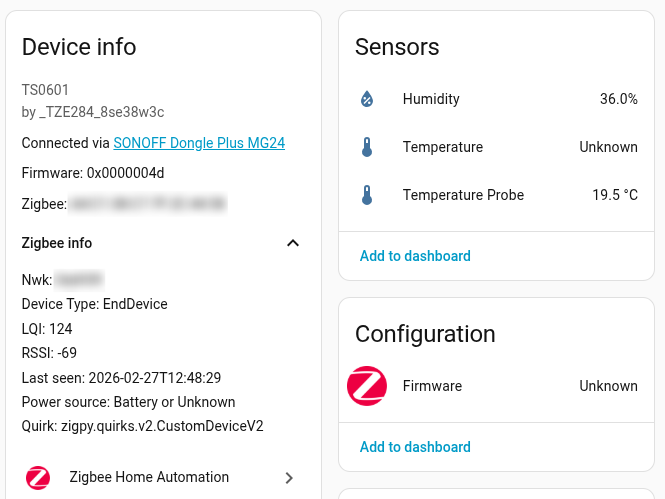Add Configuration to dashboard

tap(415, 447)
